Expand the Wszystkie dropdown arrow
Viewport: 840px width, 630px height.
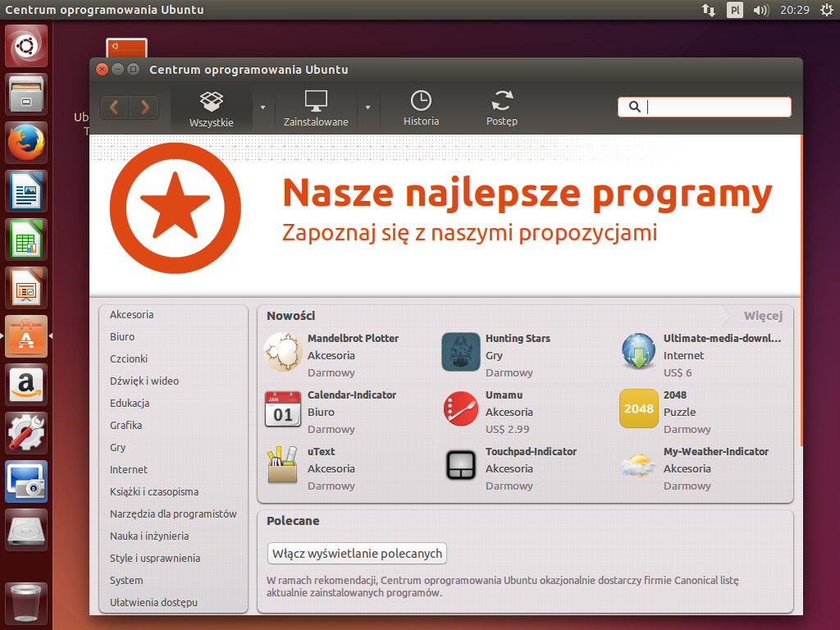pos(262,107)
